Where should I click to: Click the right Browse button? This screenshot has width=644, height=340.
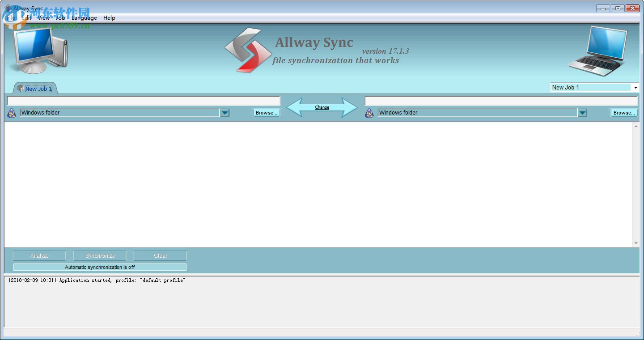[x=624, y=113]
